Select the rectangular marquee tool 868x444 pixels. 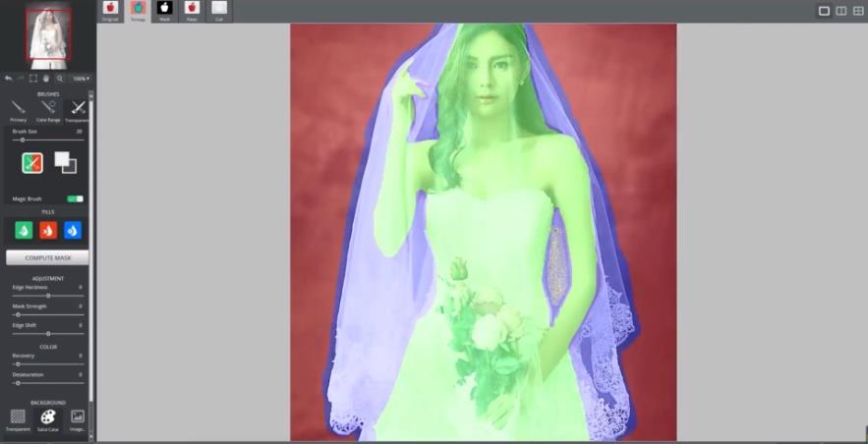(33, 78)
